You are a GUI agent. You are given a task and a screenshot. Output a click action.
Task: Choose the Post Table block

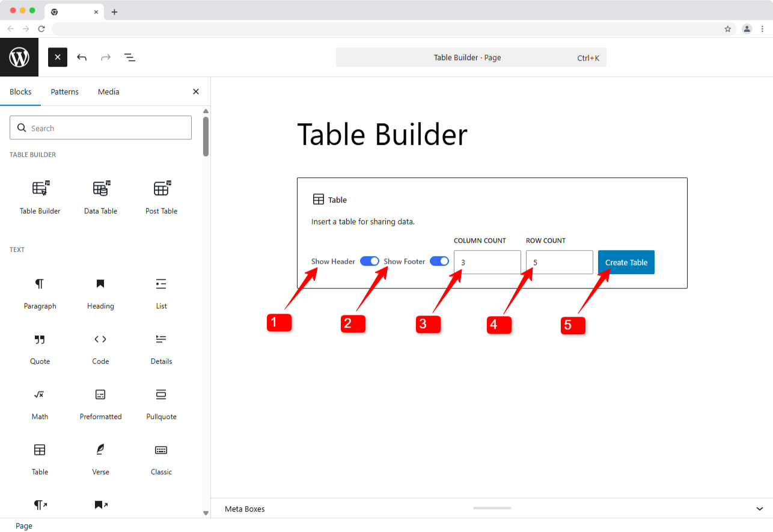point(161,189)
